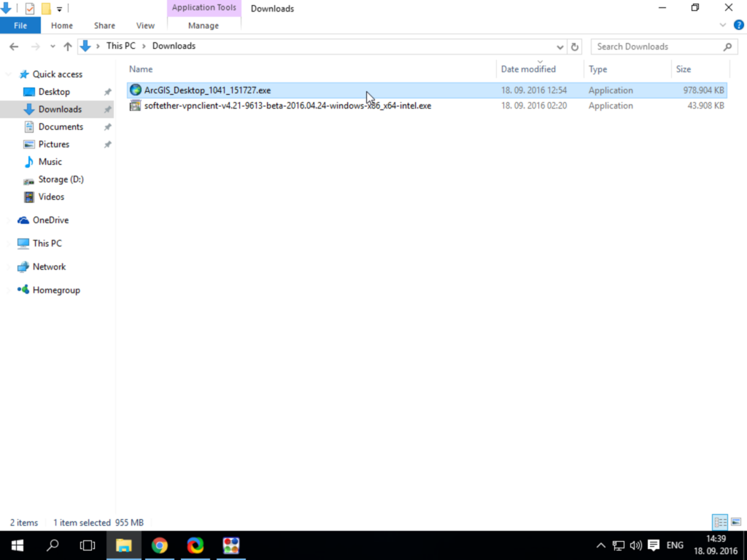
Task: Click the chevron between This PC and Downloads
Action: (x=144, y=46)
